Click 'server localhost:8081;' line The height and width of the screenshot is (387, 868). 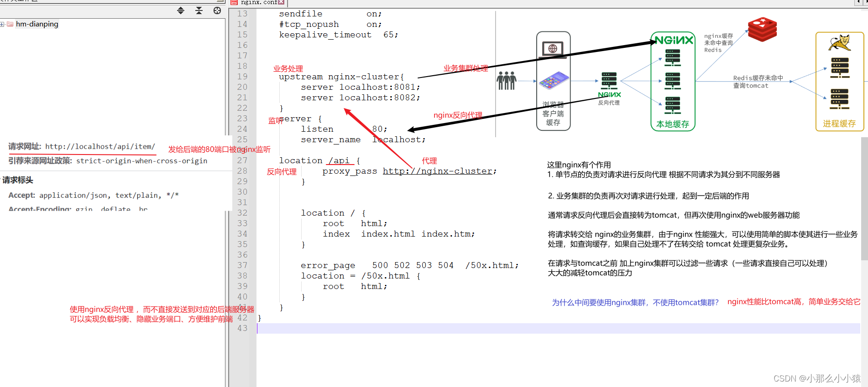361,87
